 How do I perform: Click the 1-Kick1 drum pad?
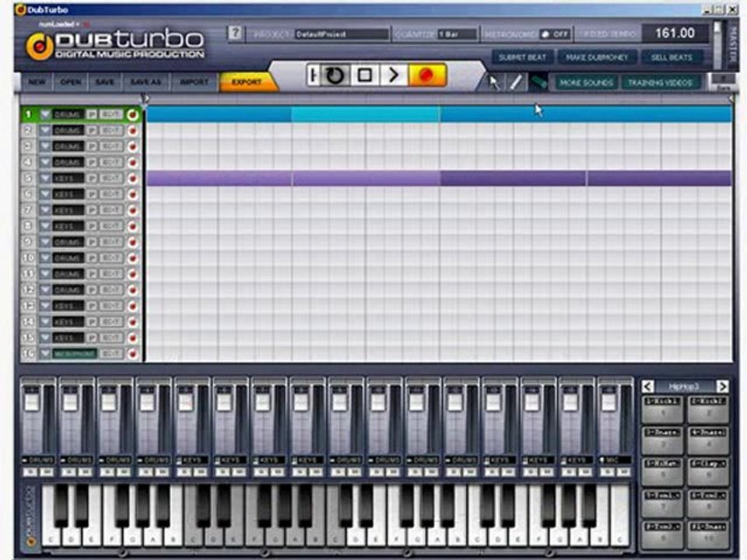click(x=662, y=409)
